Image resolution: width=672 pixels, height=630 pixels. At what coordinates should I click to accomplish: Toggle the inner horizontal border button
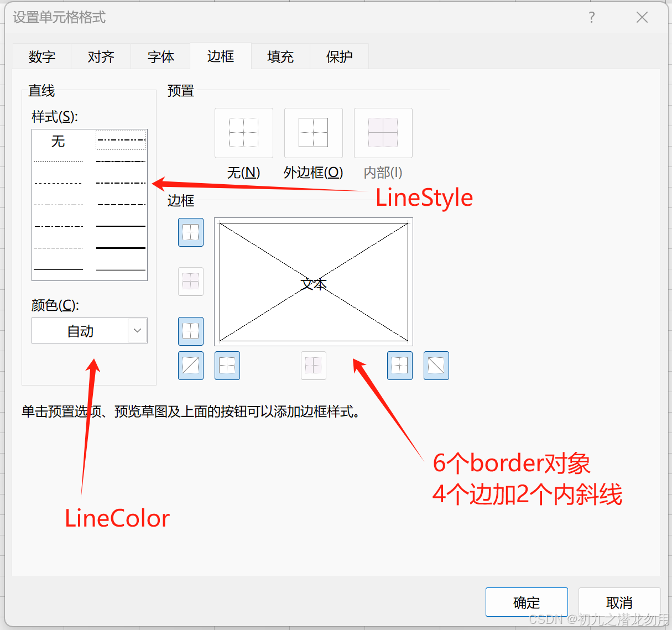point(190,281)
